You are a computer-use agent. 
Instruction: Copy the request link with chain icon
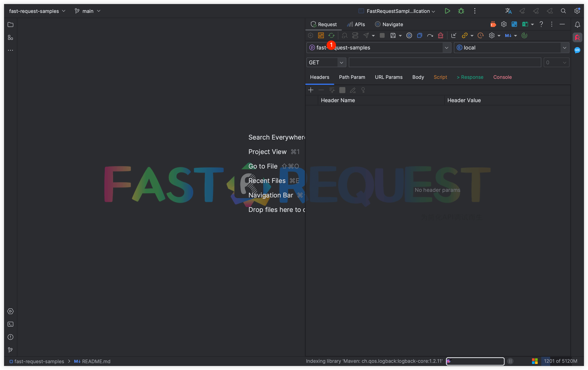point(465,35)
